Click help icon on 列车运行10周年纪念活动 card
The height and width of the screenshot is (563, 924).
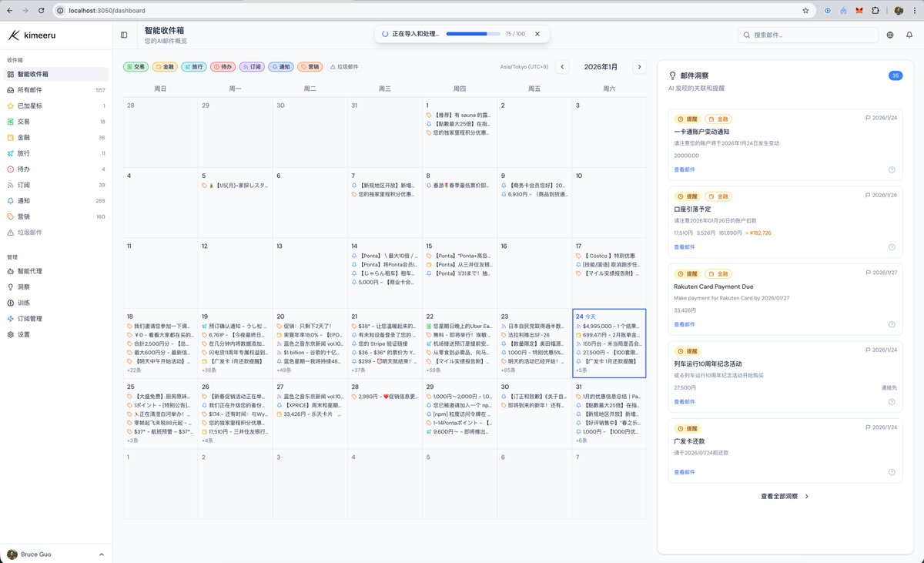(892, 401)
